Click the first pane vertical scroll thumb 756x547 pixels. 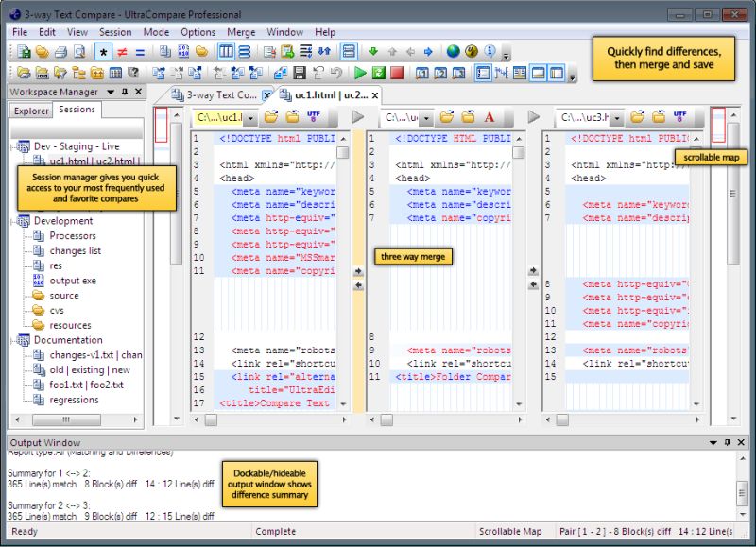pos(343,153)
